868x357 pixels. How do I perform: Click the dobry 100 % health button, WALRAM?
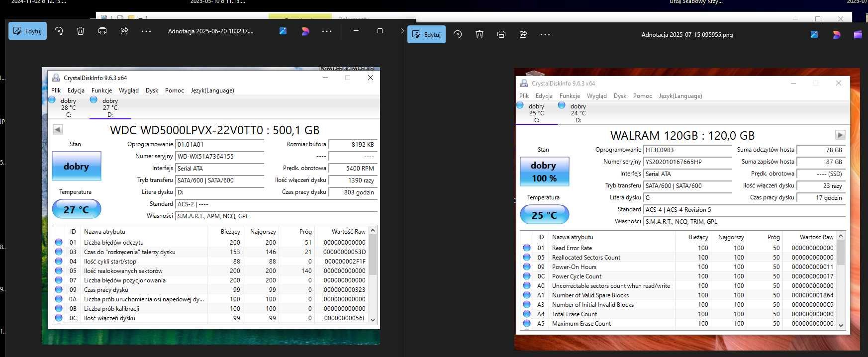(544, 172)
